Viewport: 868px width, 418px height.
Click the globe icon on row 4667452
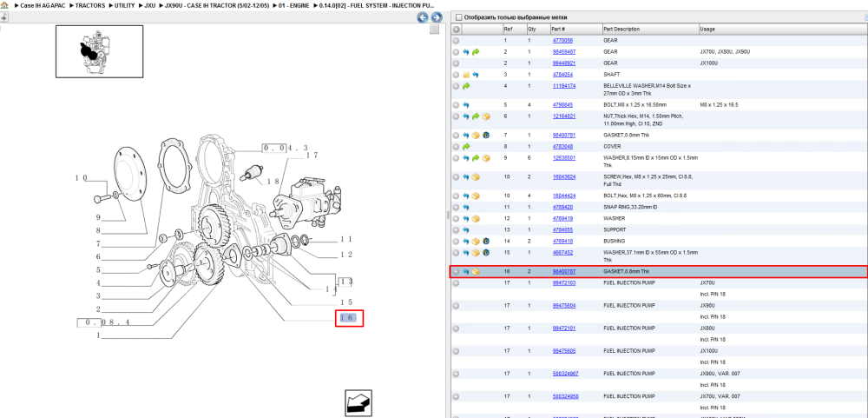click(485, 252)
